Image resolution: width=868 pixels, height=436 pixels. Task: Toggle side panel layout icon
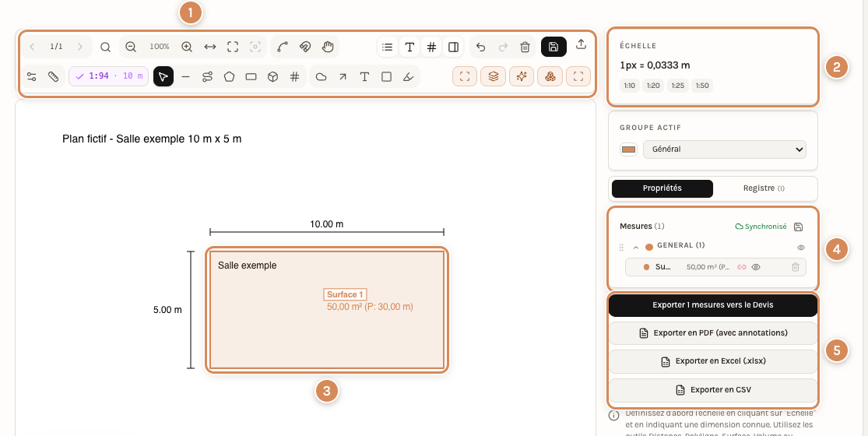(x=453, y=47)
